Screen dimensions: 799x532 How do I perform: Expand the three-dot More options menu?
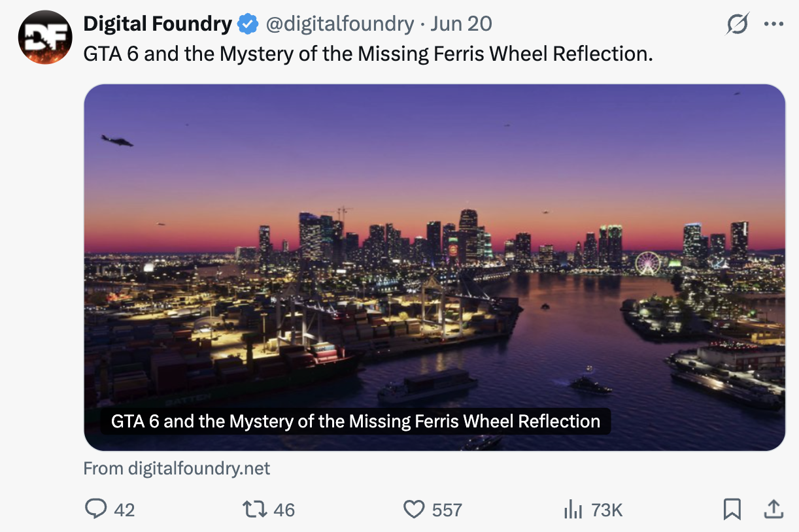773,25
